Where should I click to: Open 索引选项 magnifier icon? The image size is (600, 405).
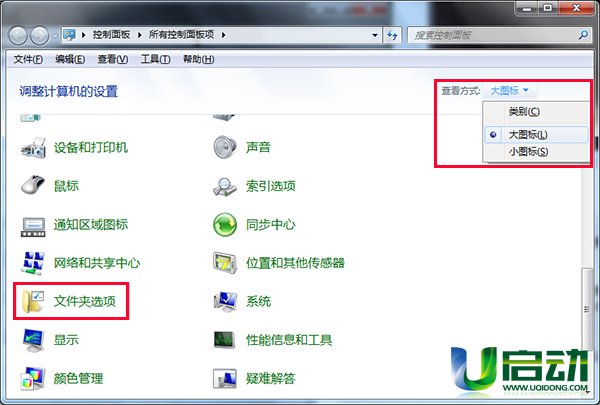[x=225, y=186]
